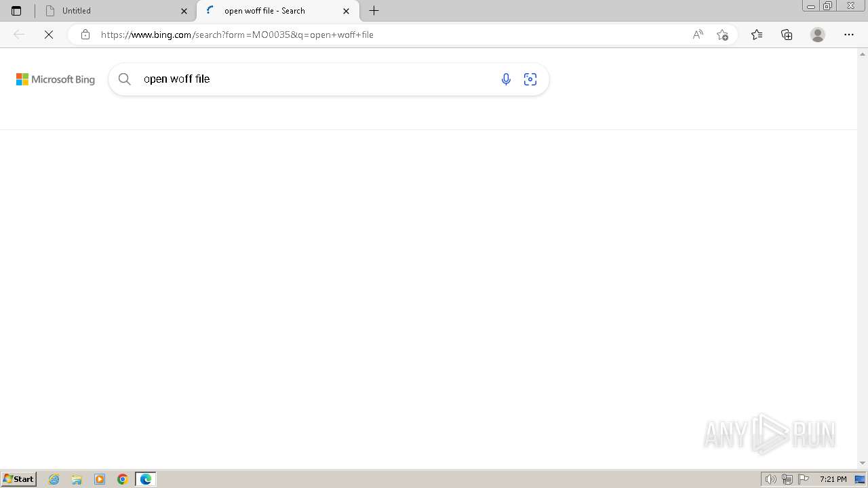
Task: Close the Untitled tab
Action: (184, 11)
